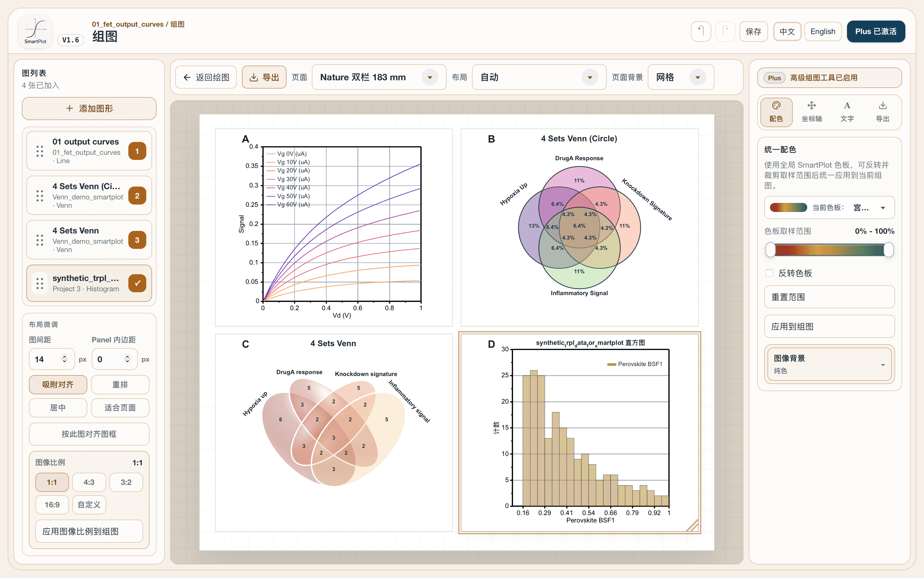The width and height of the screenshot is (924, 578).
Task: Click the download icon of 导出 tab
Action: (x=882, y=106)
